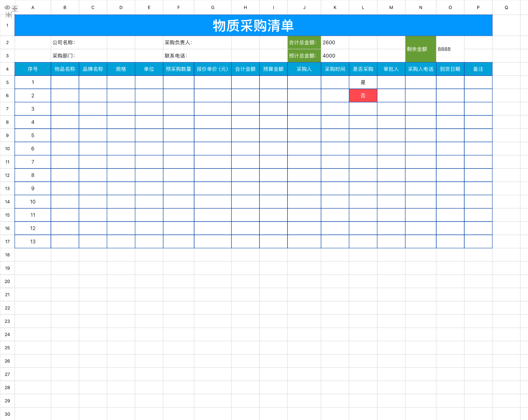
Task: Select the green 剩余金额 label cell
Action: [x=420, y=49]
